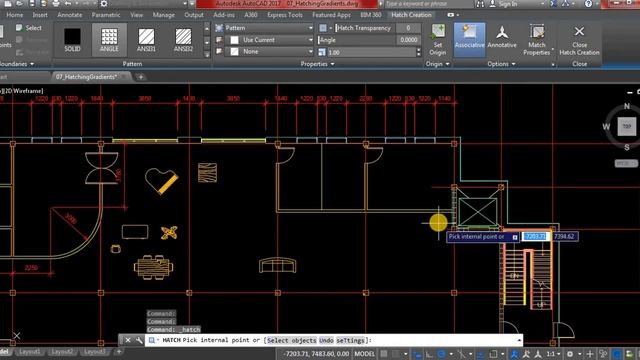Open the Annotate ribbon tab

point(69,15)
